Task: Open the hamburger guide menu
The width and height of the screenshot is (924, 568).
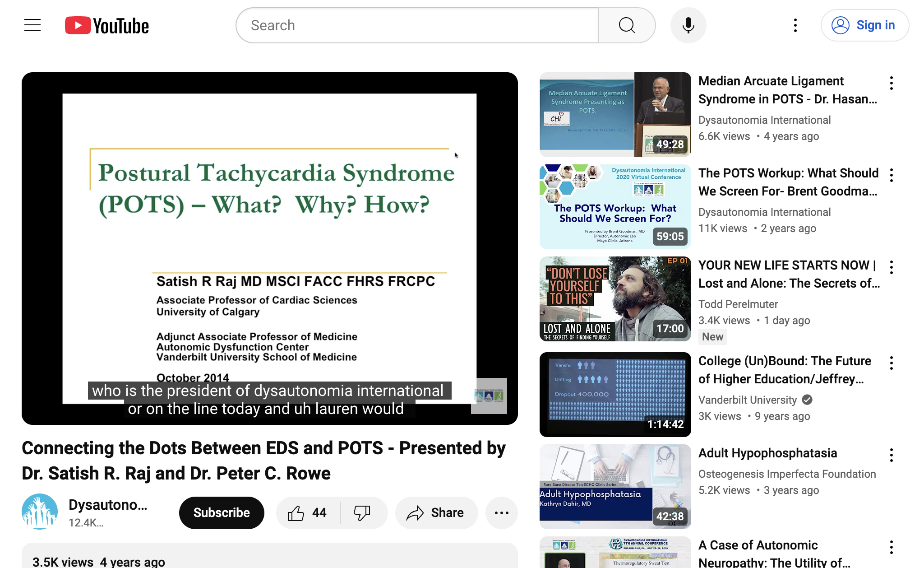Action: point(32,25)
